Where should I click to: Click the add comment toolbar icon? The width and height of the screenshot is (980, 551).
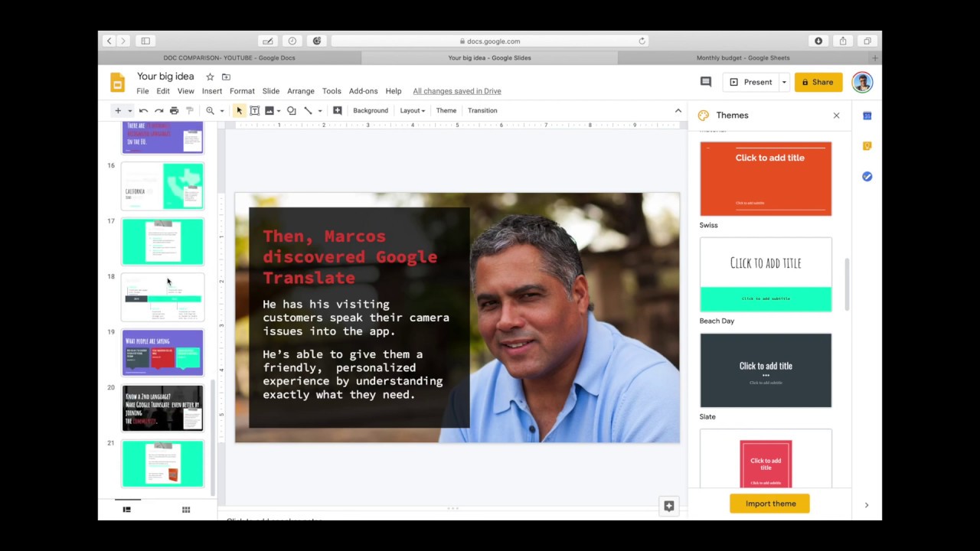(337, 110)
